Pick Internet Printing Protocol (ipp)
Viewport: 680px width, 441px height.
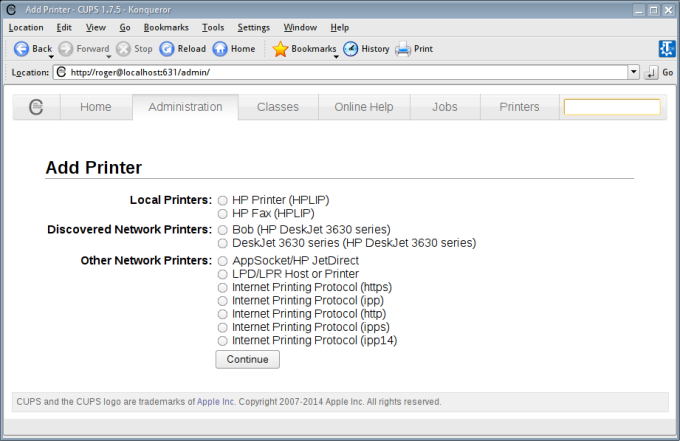[222, 301]
